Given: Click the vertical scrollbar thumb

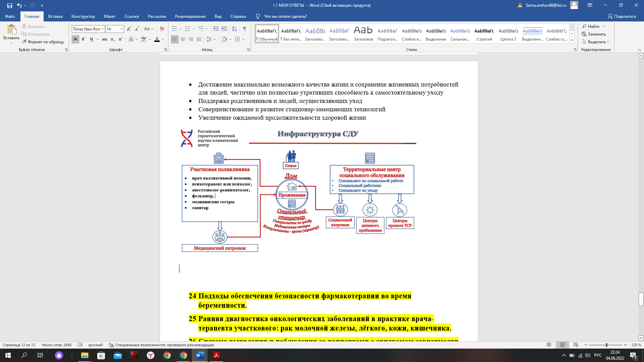Looking at the screenshot, I should [x=641, y=299].
